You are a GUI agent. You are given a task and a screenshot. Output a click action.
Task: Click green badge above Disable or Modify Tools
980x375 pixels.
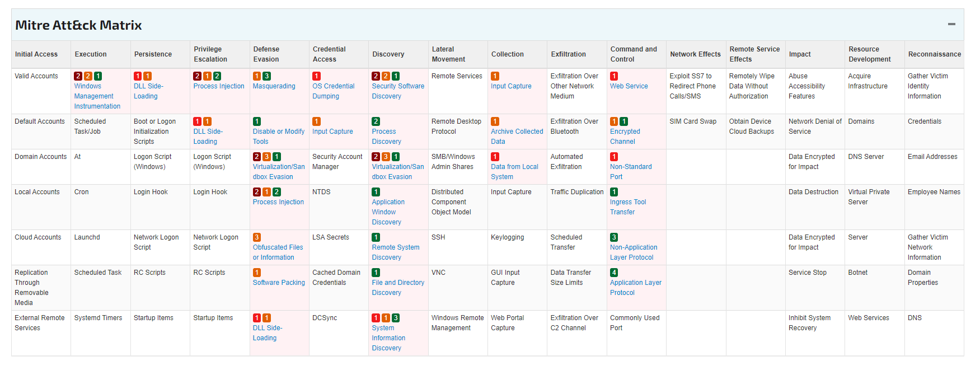(257, 121)
